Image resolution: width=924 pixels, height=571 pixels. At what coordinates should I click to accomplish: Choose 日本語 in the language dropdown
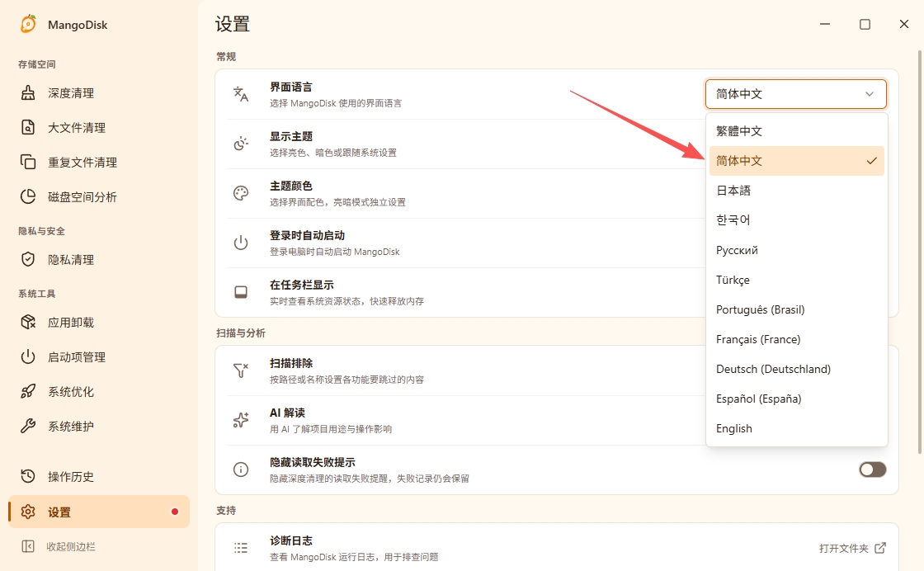coord(796,191)
